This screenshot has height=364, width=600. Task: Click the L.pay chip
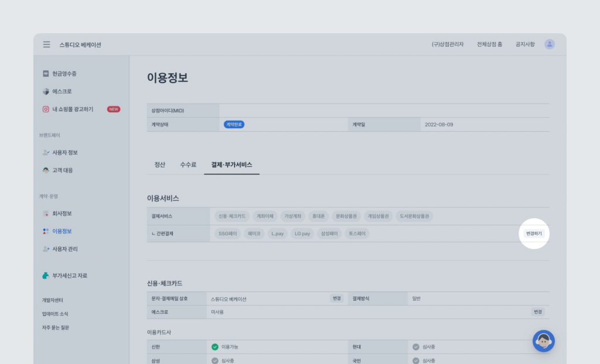click(x=277, y=233)
